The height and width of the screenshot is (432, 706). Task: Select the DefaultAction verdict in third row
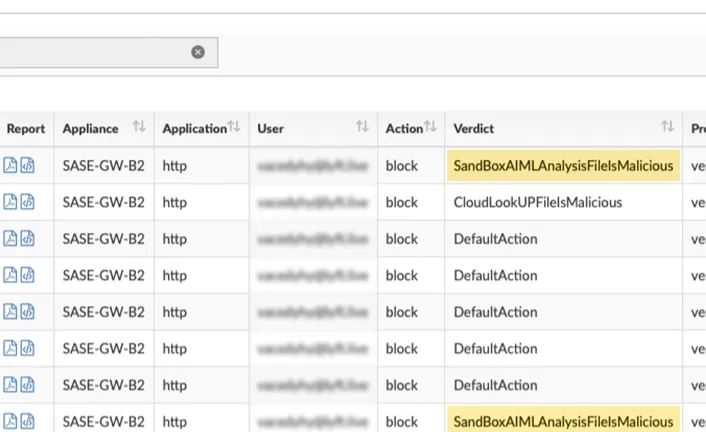495,239
